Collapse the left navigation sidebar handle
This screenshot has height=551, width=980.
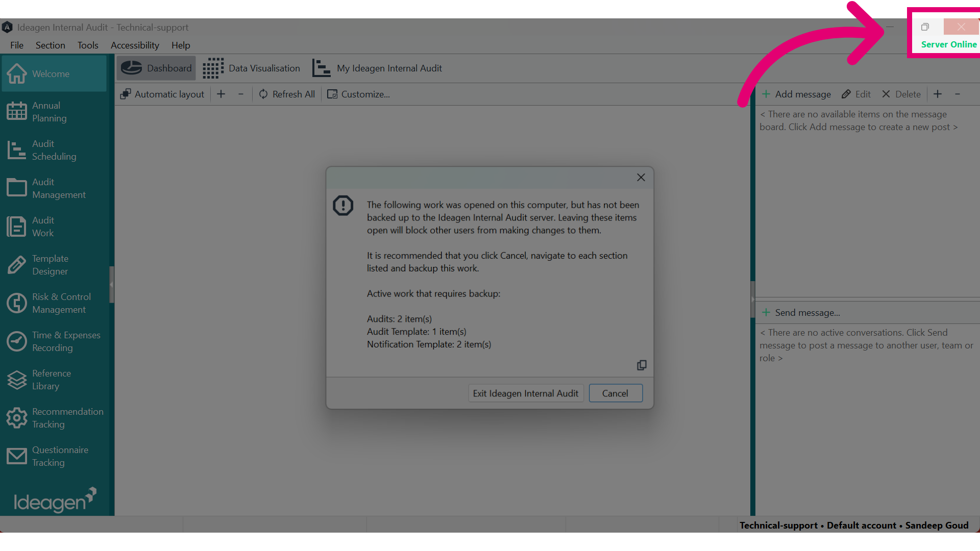pos(111,285)
